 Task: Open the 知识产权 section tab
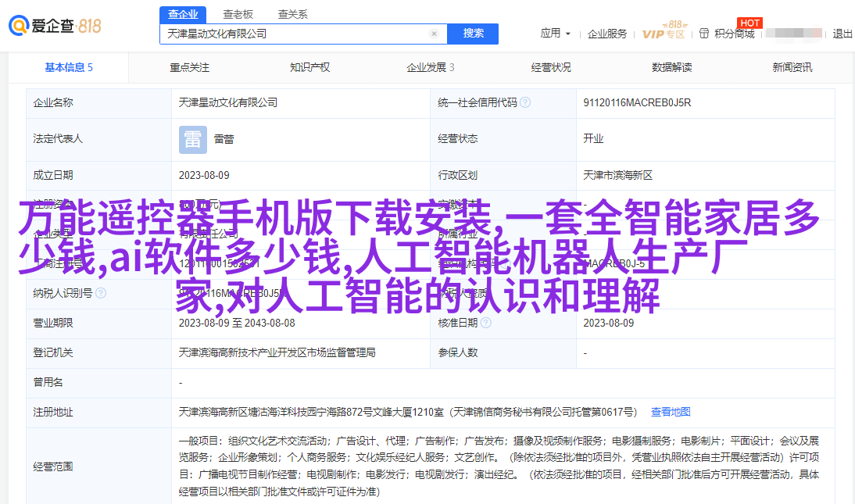(309, 68)
